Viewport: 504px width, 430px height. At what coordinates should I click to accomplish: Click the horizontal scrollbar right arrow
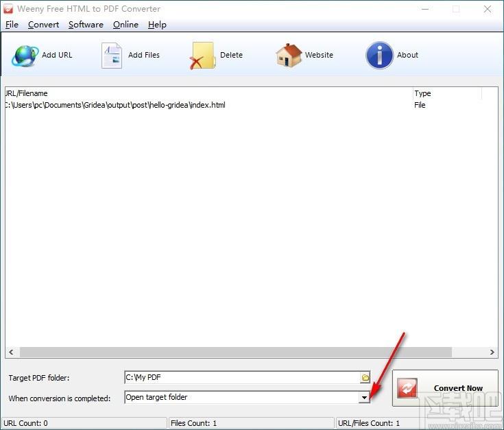pos(492,352)
